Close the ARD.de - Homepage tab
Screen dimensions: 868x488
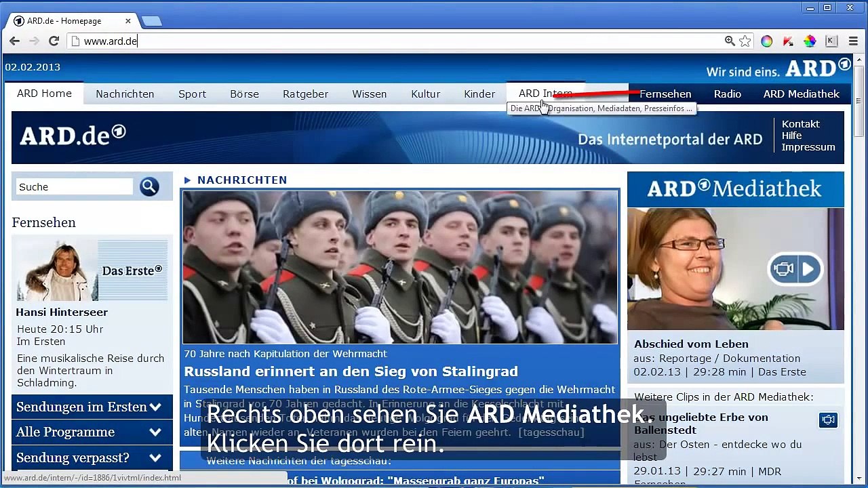[x=127, y=21]
